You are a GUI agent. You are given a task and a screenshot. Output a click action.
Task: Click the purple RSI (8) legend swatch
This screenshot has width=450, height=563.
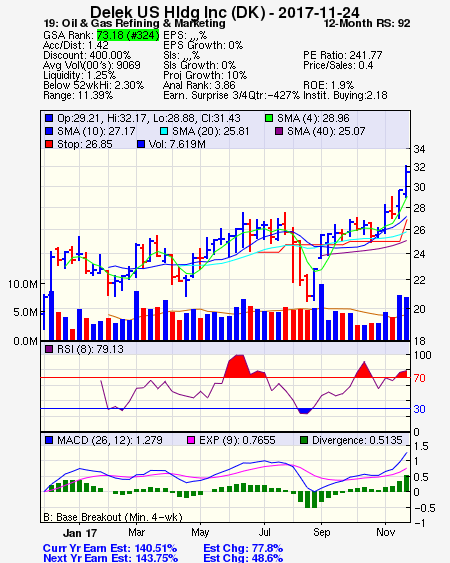tap(49, 349)
